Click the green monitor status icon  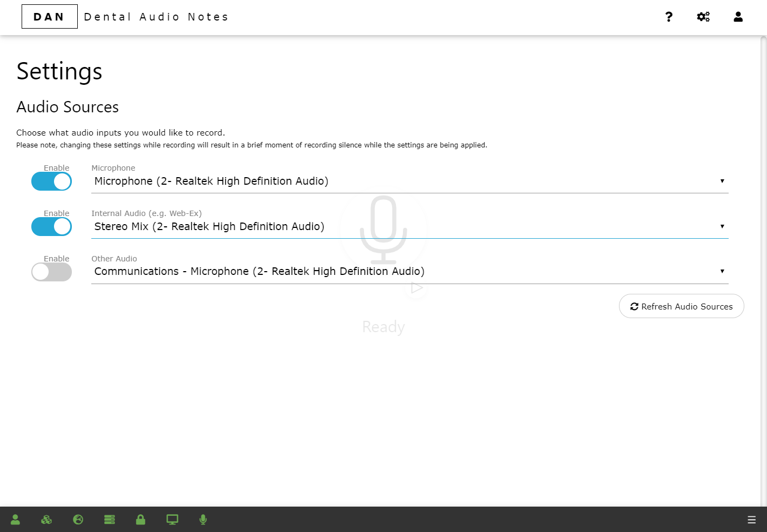172,520
